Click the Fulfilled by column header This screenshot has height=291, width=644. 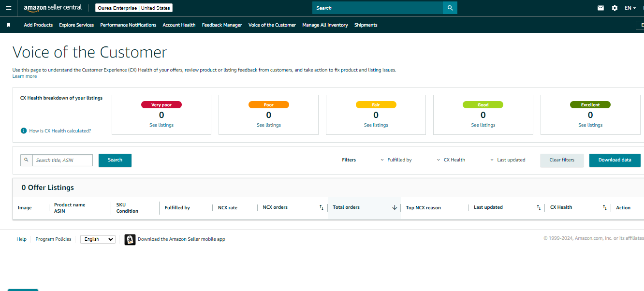(x=177, y=208)
